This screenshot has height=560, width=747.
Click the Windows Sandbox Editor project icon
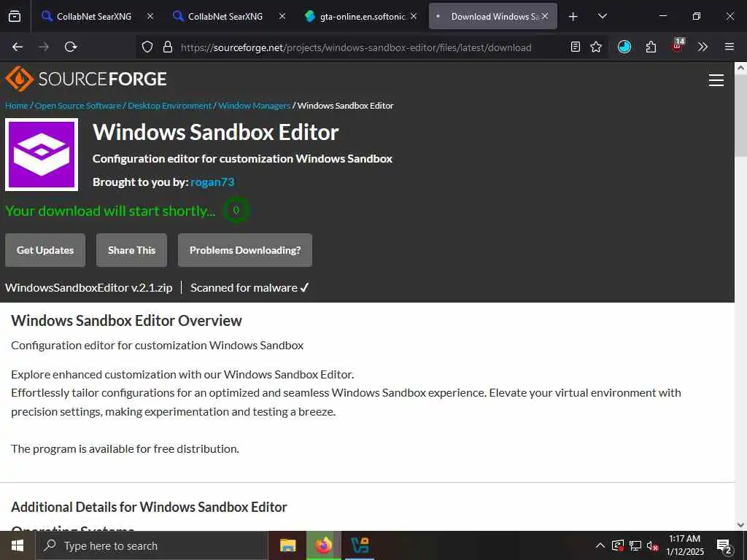(42, 155)
